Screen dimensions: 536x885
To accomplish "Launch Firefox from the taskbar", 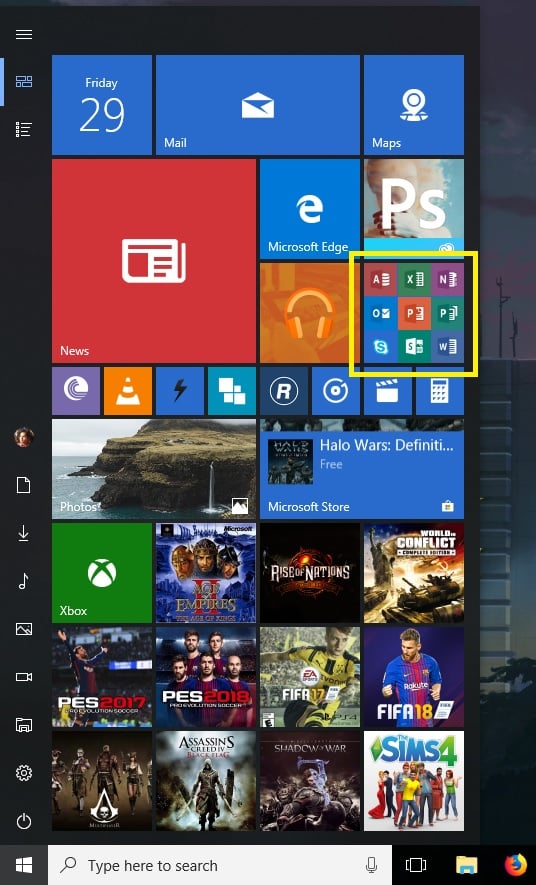I will (515, 865).
